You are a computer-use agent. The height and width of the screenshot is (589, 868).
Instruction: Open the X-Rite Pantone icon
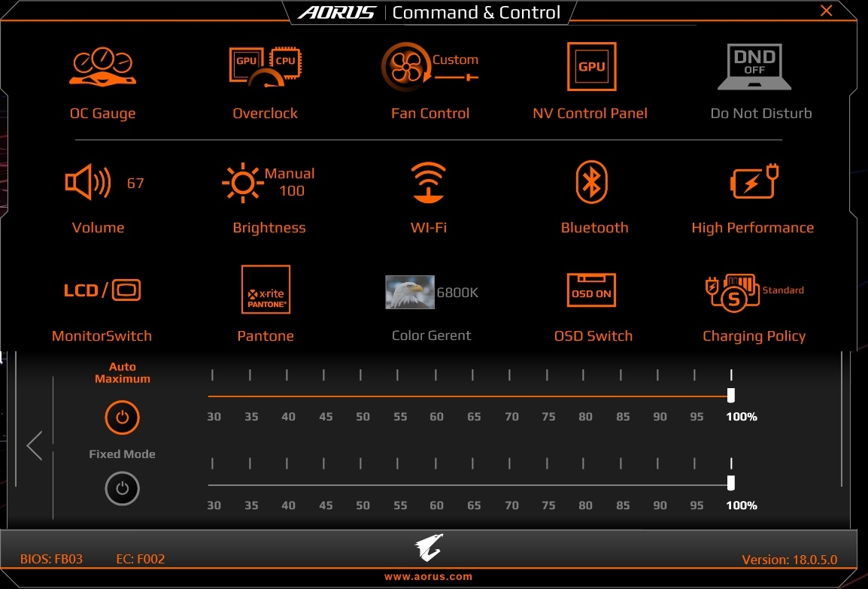click(x=266, y=289)
